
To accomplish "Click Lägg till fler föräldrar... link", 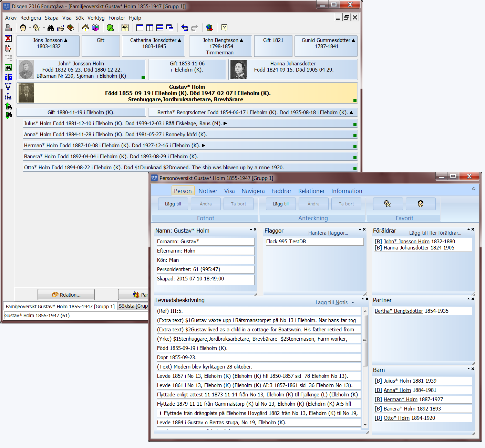I will point(435,233).
